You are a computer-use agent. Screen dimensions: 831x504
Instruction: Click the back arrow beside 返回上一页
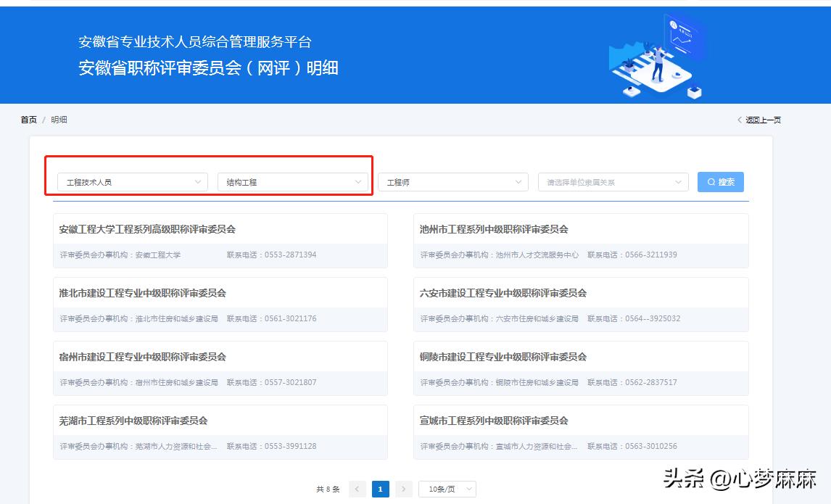click(x=740, y=119)
